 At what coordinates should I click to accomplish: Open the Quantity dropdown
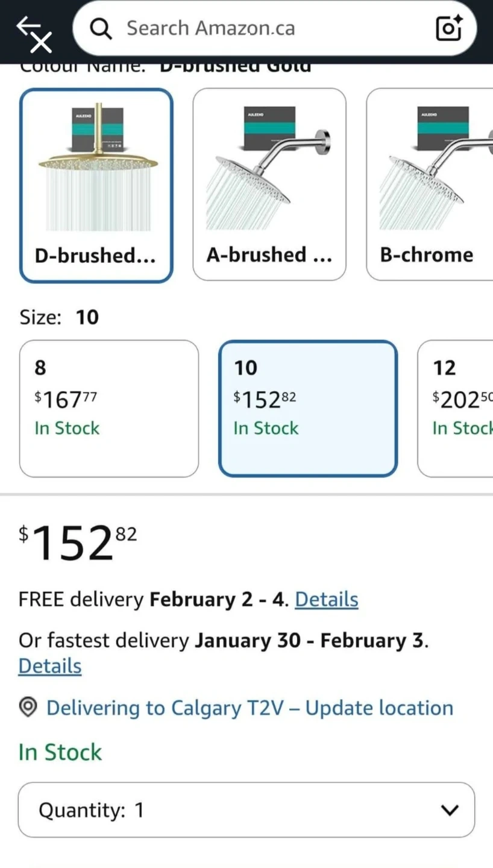246,810
